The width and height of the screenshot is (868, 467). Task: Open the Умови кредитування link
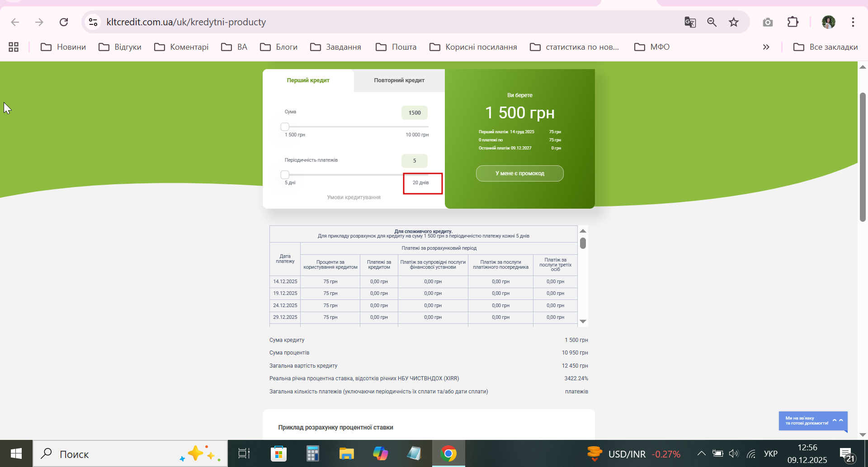pos(354,197)
